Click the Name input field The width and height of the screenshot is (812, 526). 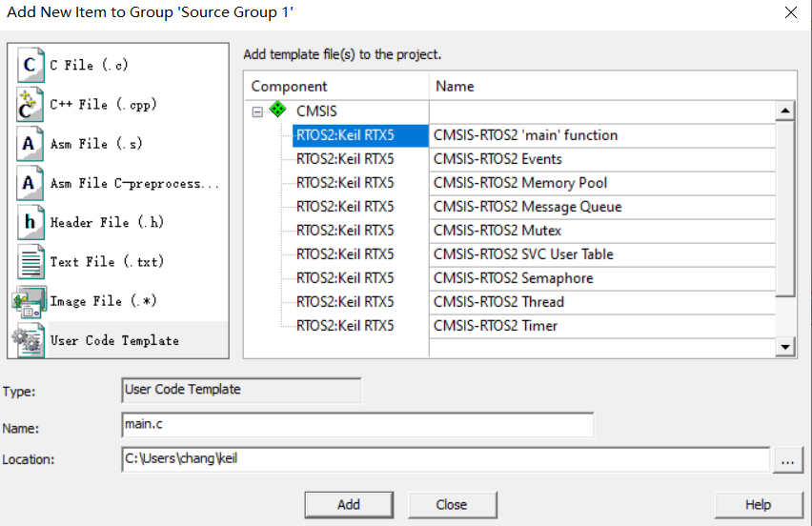[357, 424]
